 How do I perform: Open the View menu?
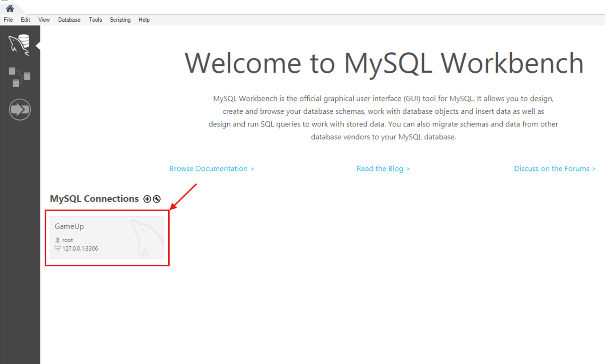point(44,20)
